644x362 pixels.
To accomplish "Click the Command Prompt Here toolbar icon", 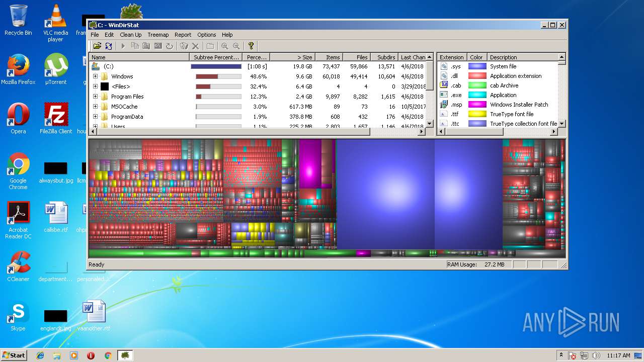I will pos(158,46).
